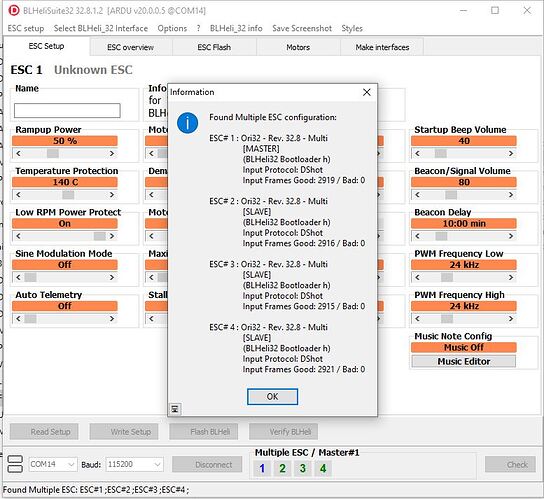Click the Startup Beep Volume slider thumb
This screenshot has height=499, width=544.
click(441, 153)
